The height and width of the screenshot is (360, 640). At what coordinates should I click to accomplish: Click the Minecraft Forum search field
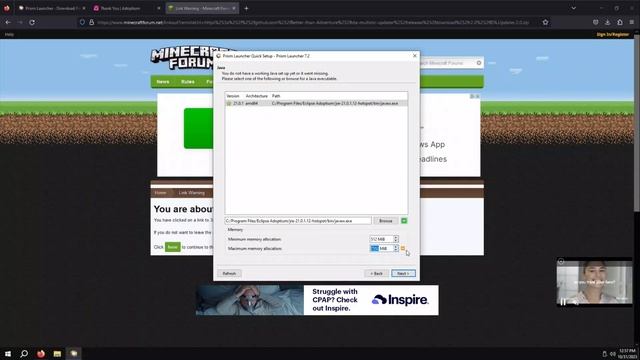click(x=447, y=63)
